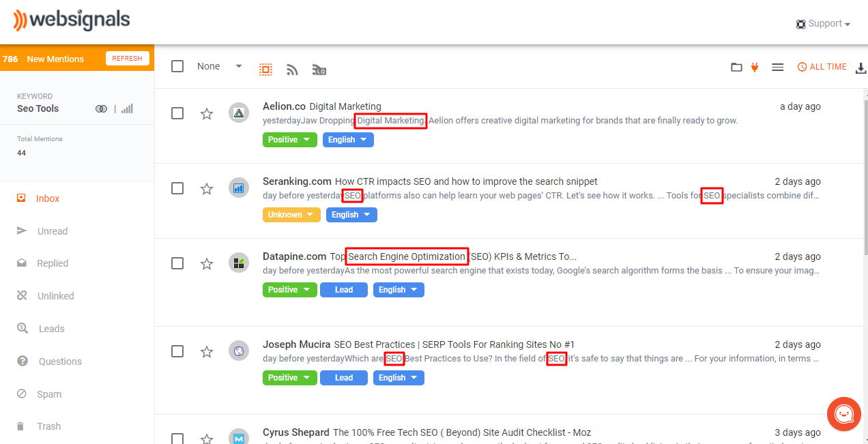The height and width of the screenshot is (444, 868).
Task: Open English language dropdown on Datapine.com mention
Action: click(399, 290)
